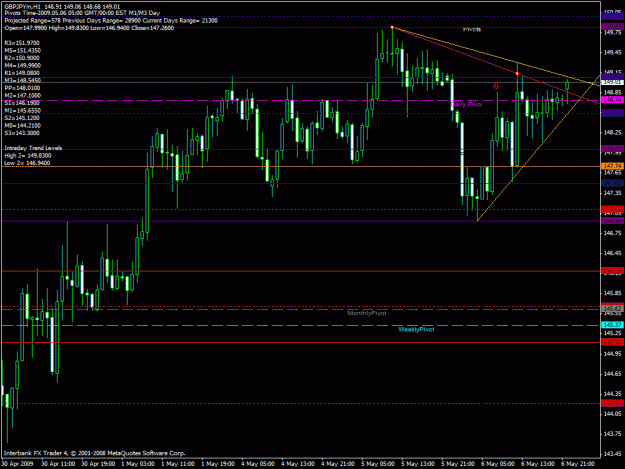Click the 30 Apr 11:00 time axis label

(x=58, y=464)
